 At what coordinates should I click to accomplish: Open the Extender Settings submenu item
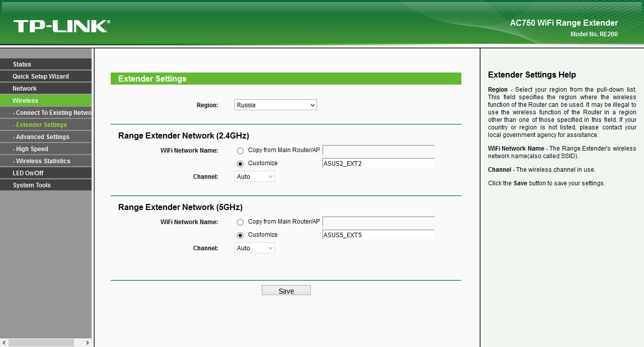46,125
